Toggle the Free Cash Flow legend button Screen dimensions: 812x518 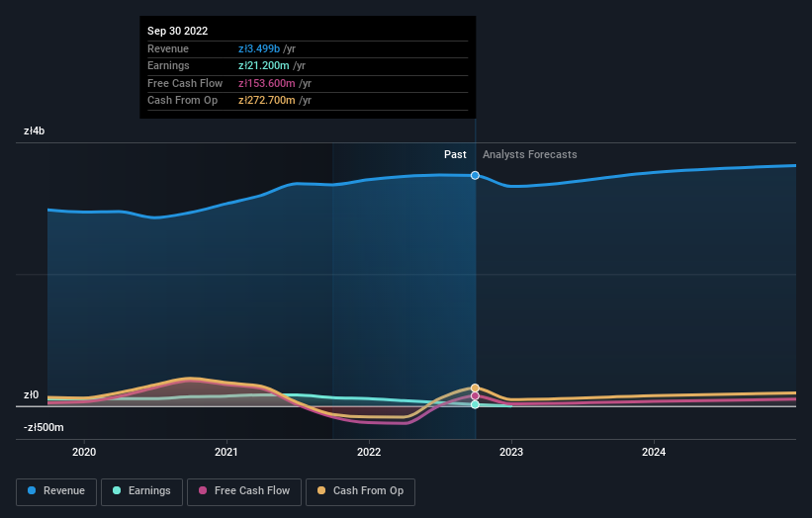click(244, 491)
